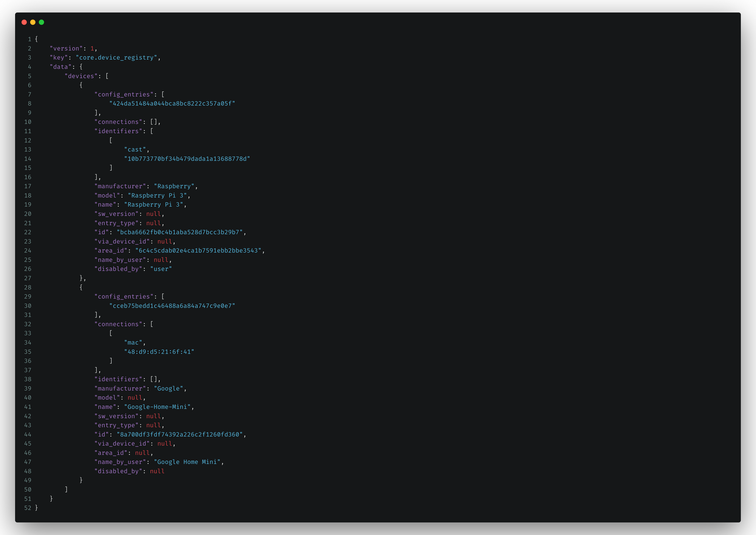This screenshot has height=535, width=756.
Task: Select the "disabled_by" value "user"
Action: point(161,269)
